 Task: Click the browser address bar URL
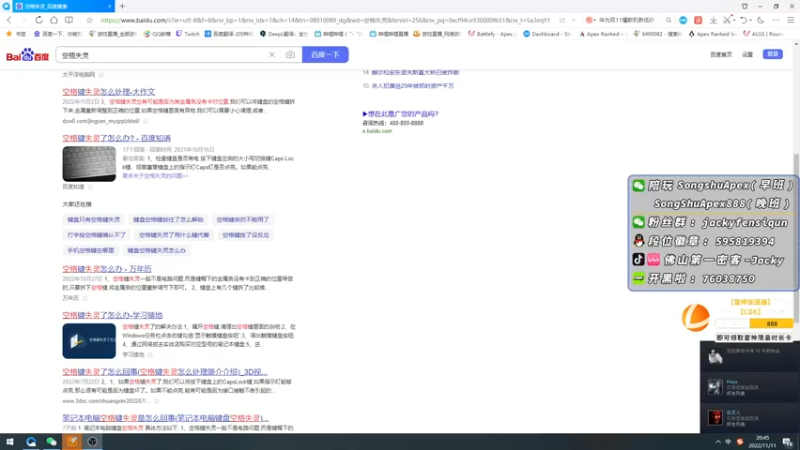coord(325,20)
